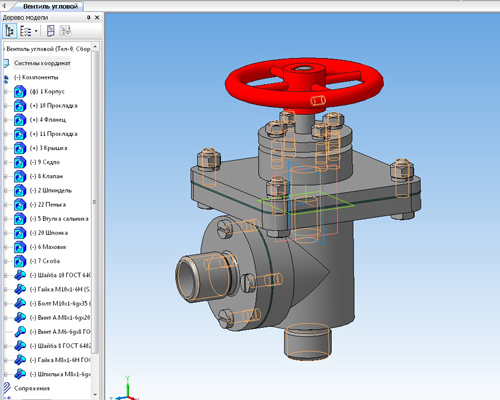This screenshot has height=400, width=500.
Task: Expand the 11 Прокладка node
Action: coord(5,134)
